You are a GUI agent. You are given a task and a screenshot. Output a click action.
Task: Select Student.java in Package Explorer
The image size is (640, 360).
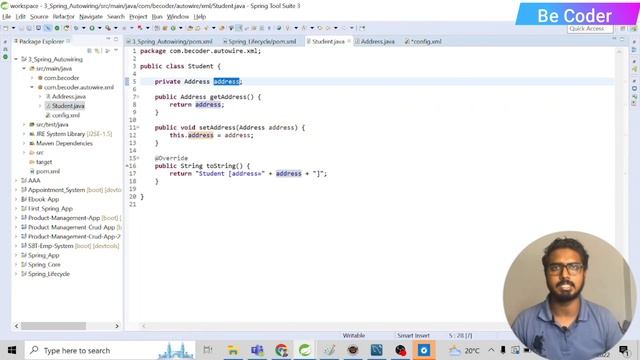pos(65,106)
